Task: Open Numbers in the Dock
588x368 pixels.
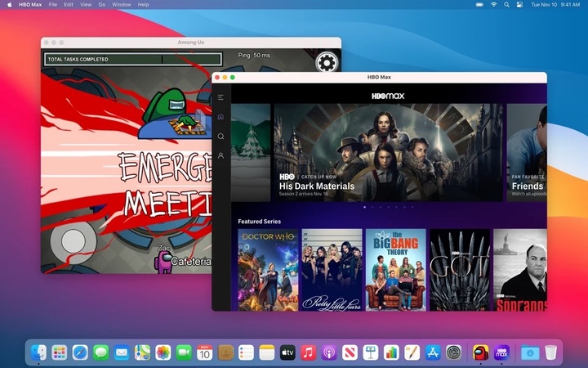Action: pos(391,352)
